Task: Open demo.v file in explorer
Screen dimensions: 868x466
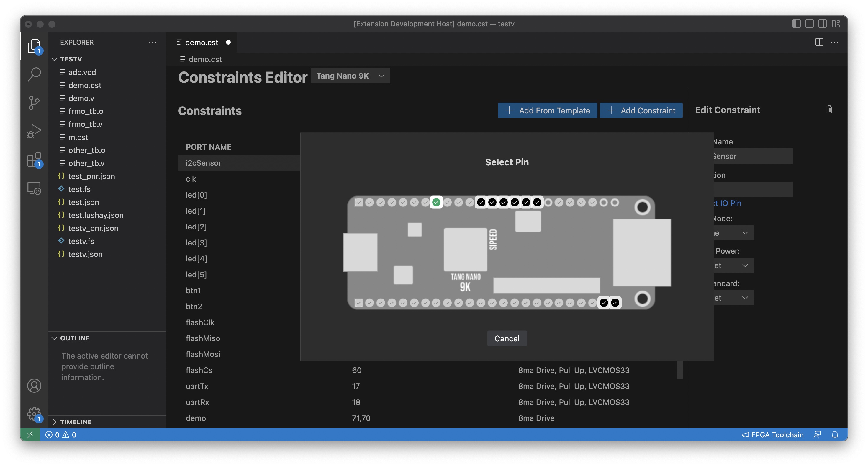Action: (x=81, y=98)
